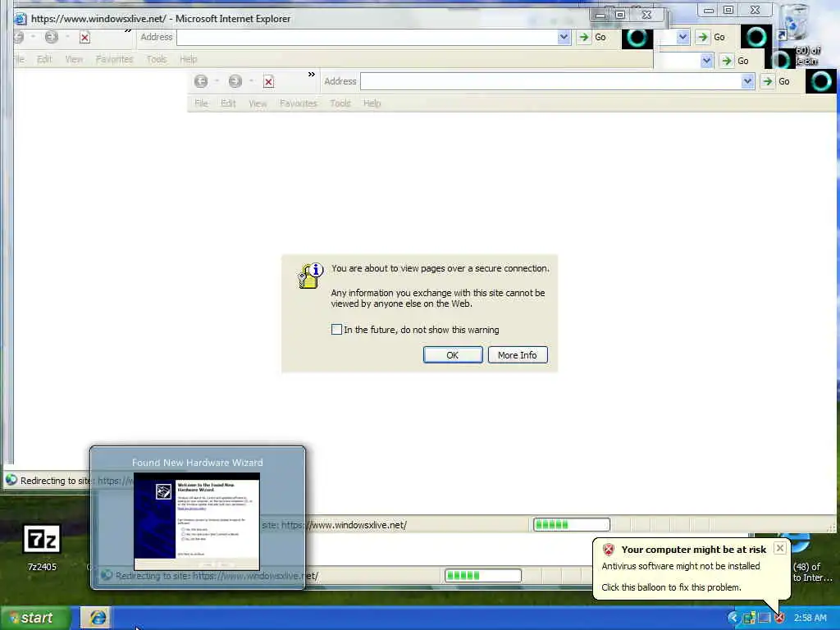This screenshot has height=630, width=840.
Task: Click Forward arrow in the windowsxlive.net window
Action: (x=52, y=37)
